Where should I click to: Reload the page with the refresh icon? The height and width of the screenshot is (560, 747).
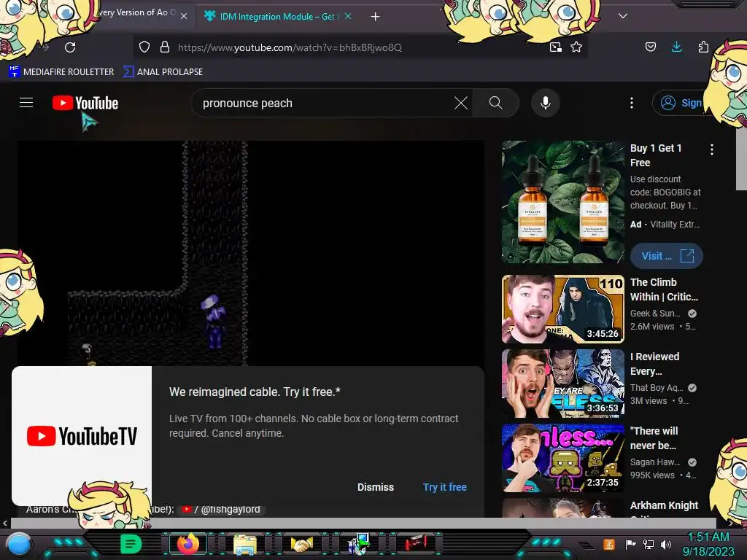click(70, 47)
